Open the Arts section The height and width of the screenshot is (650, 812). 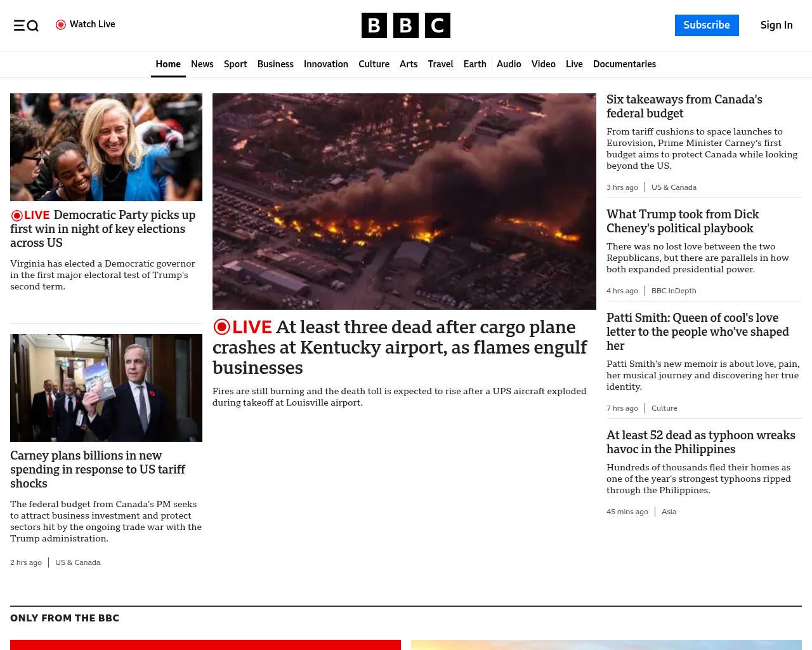tap(409, 64)
